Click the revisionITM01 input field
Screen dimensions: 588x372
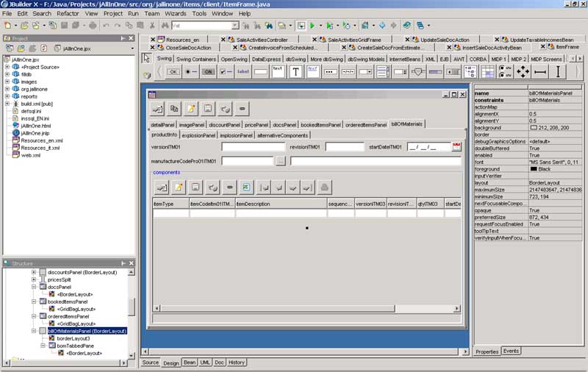coord(345,146)
